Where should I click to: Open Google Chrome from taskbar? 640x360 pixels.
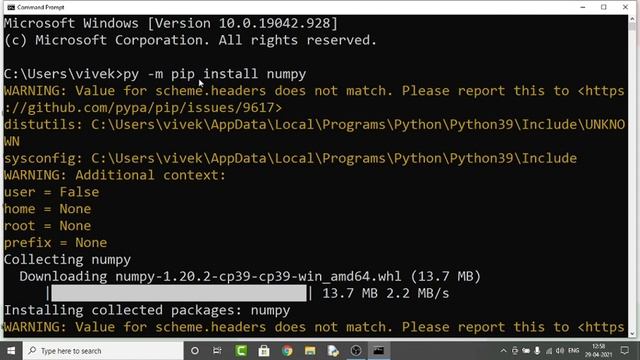pyautogui.click(x=287, y=351)
